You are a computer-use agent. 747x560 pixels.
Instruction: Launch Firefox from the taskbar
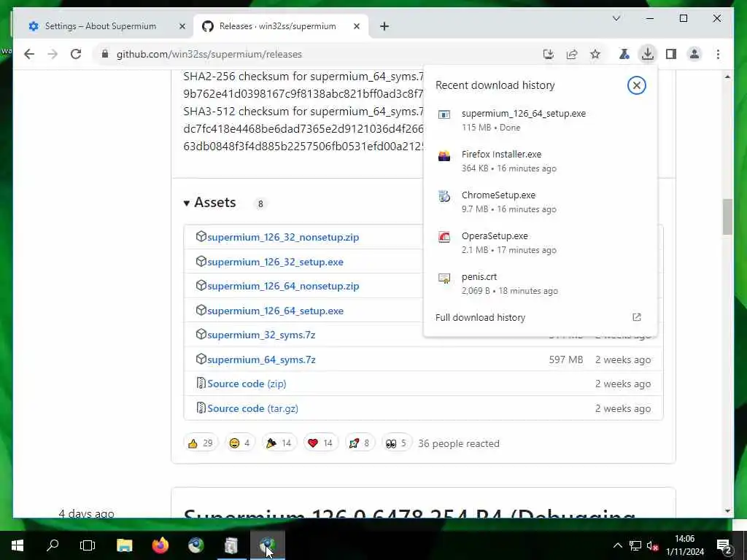pyautogui.click(x=160, y=545)
